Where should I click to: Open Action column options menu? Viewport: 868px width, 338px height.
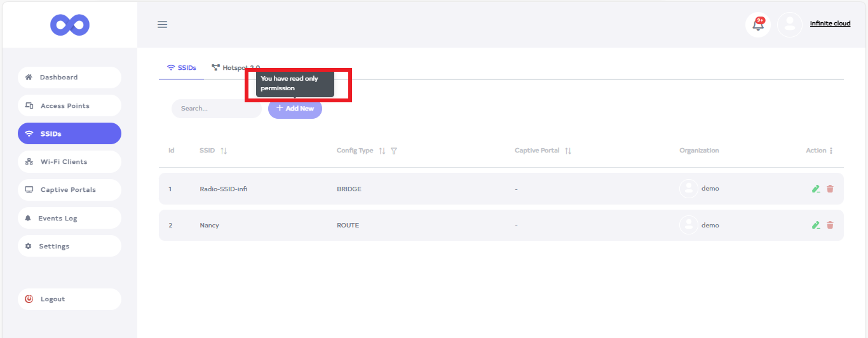coord(831,151)
